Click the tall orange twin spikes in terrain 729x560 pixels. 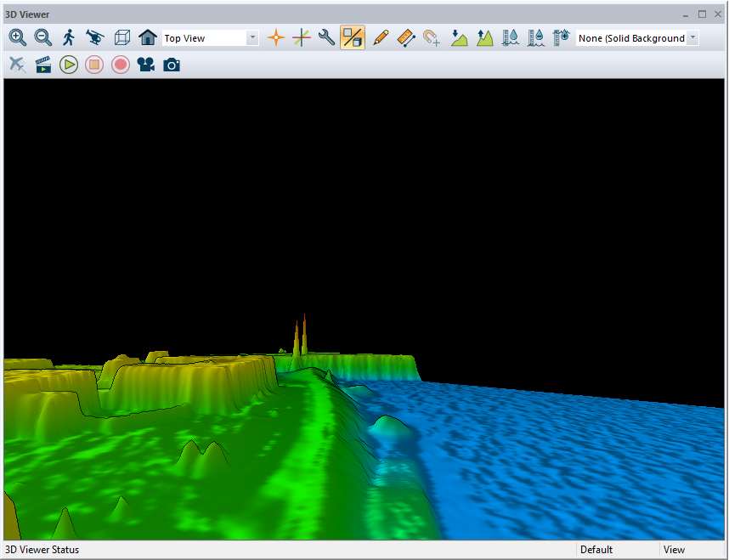click(x=300, y=336)
